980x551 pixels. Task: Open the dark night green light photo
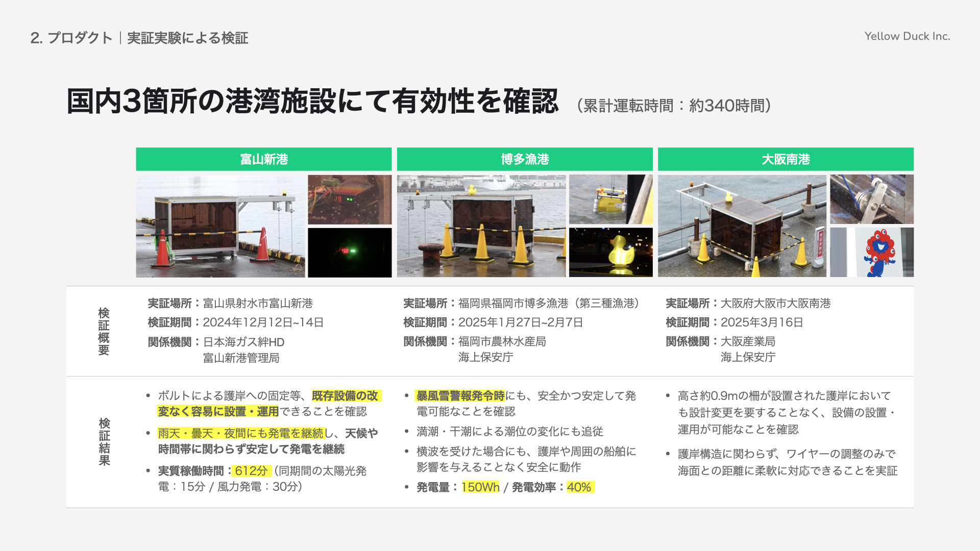(350, 253)
